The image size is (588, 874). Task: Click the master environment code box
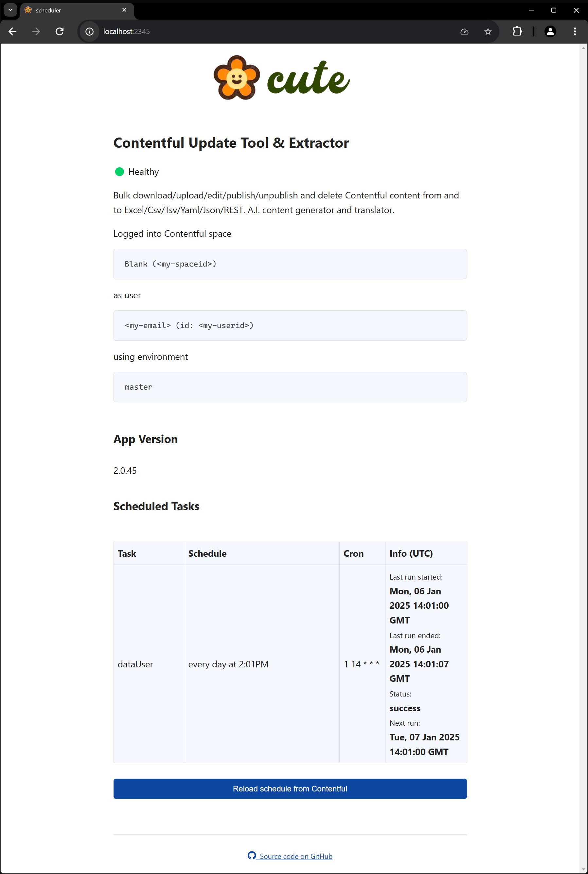pyautogui.click(x=290, y=387)
